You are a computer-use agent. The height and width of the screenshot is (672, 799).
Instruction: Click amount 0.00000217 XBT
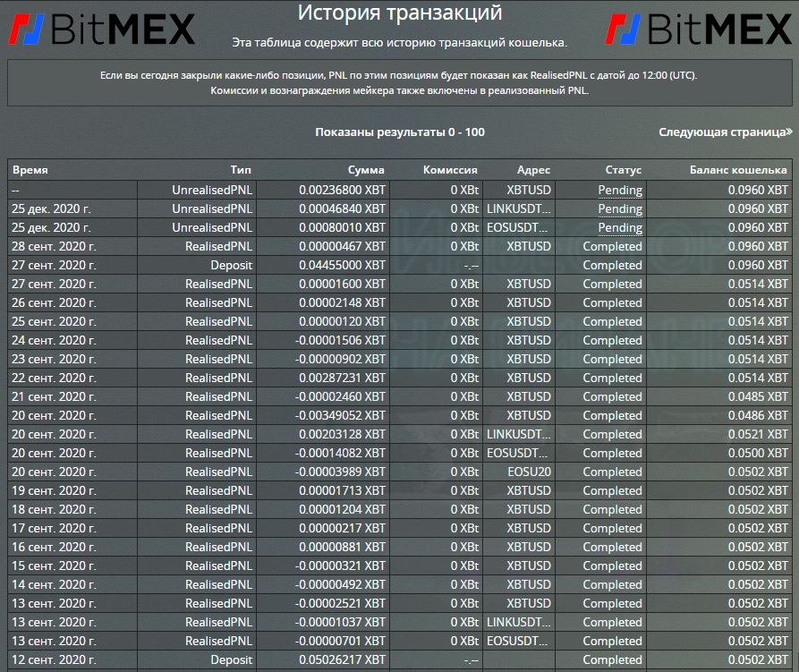click(x=342, y=528)
